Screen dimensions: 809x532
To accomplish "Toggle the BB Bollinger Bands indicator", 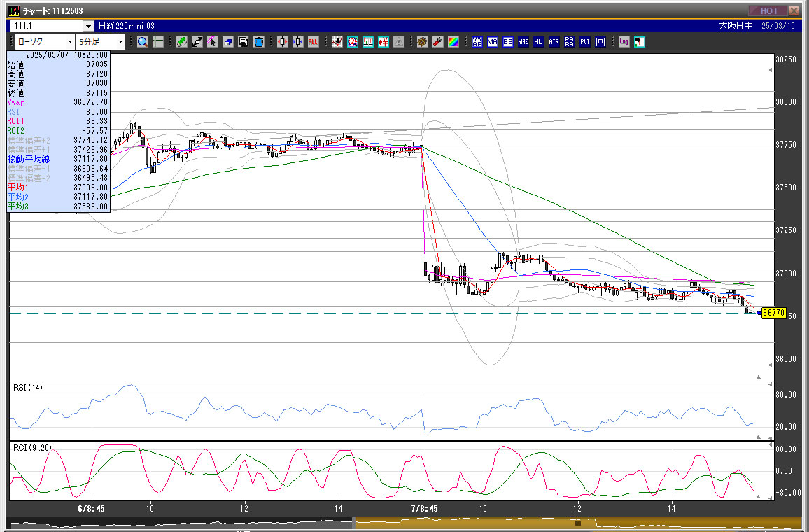I will tap(507, 42).
